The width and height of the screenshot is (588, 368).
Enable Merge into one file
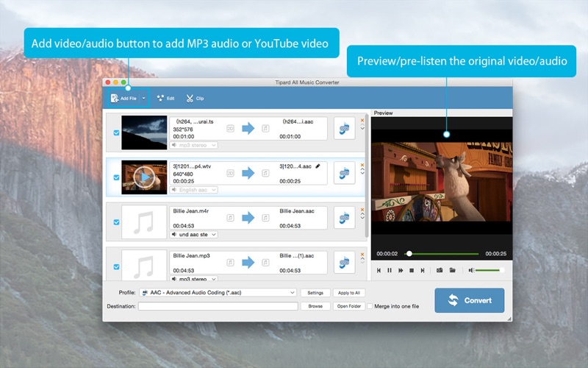[370, 306]
